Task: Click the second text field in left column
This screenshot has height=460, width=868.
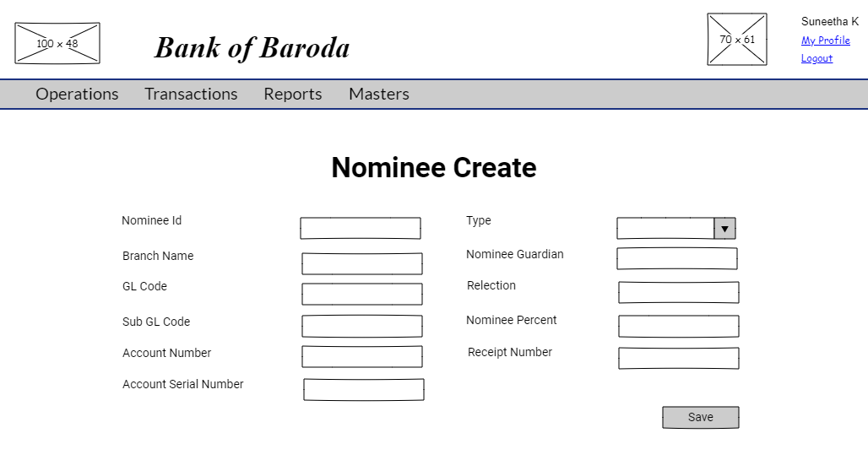Action: click(x=361, y=264)
